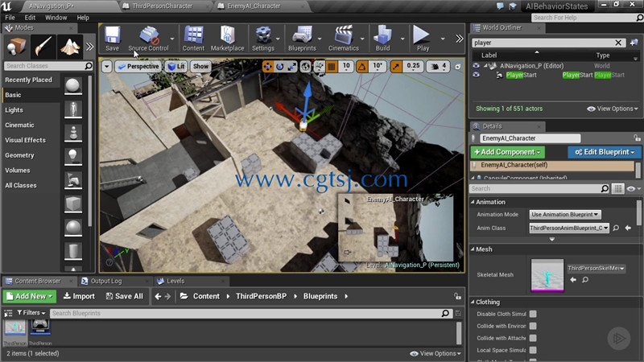Open the File menu
This screenshot has height=362, width=644.
coord(10,18)
